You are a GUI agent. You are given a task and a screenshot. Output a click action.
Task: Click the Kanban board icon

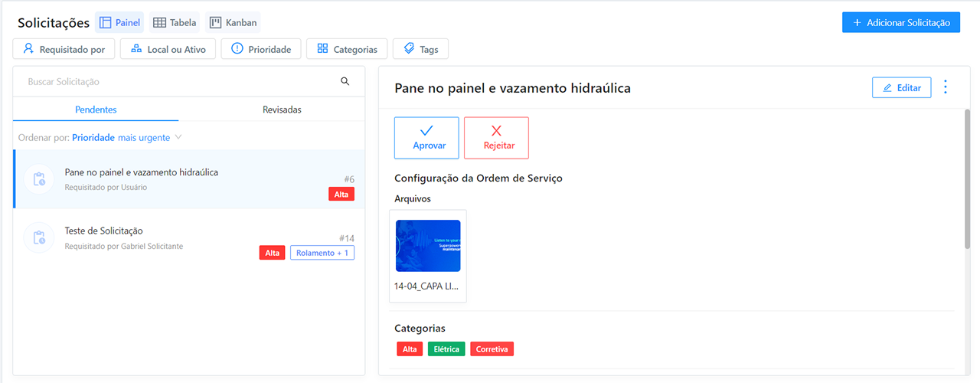click(x=216, y=23)
